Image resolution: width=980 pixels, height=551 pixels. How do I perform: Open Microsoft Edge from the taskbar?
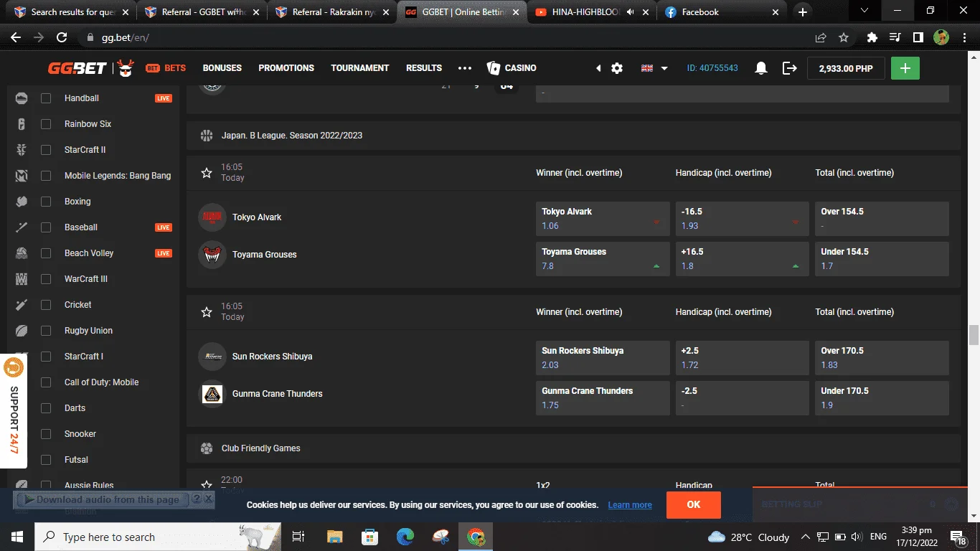(405, 537)
